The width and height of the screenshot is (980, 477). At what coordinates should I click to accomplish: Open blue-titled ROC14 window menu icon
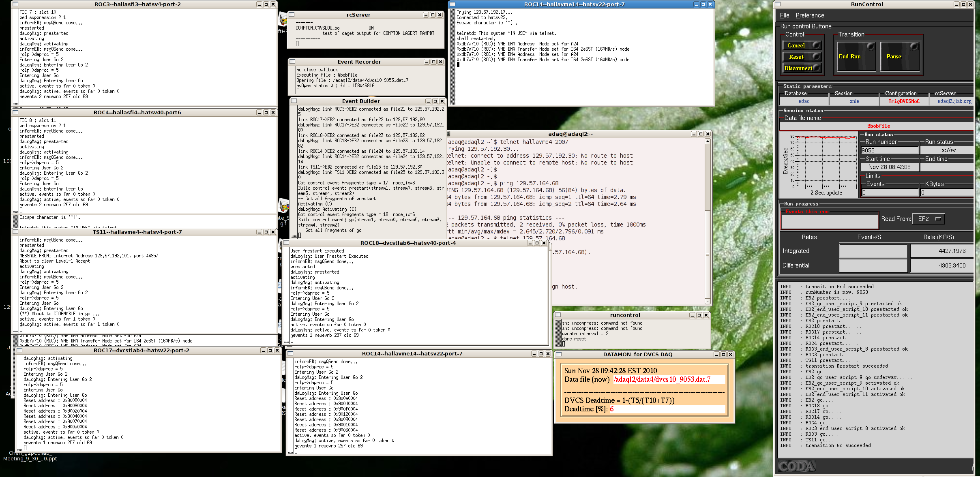click(452, 4)
